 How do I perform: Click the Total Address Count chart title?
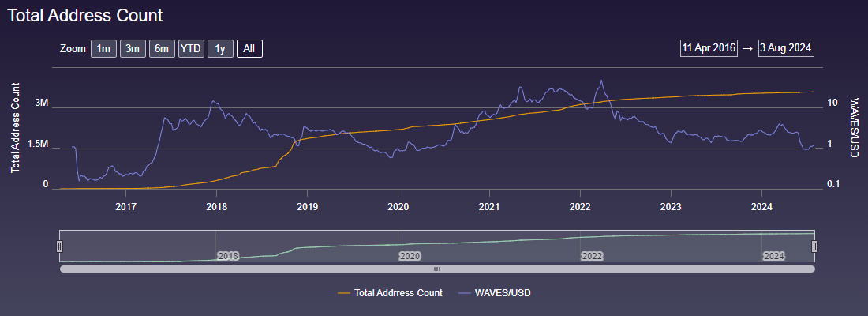84,16
